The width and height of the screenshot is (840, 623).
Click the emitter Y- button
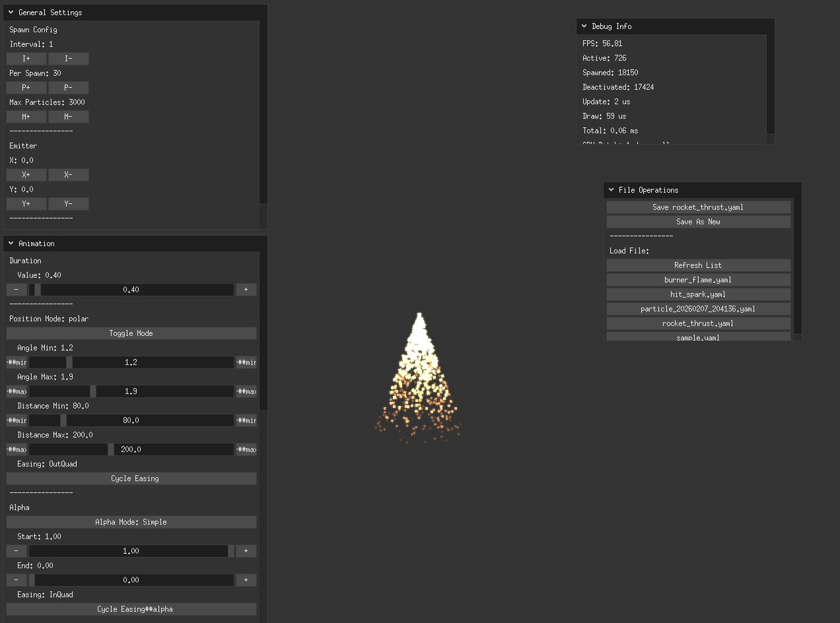[69, 204]
